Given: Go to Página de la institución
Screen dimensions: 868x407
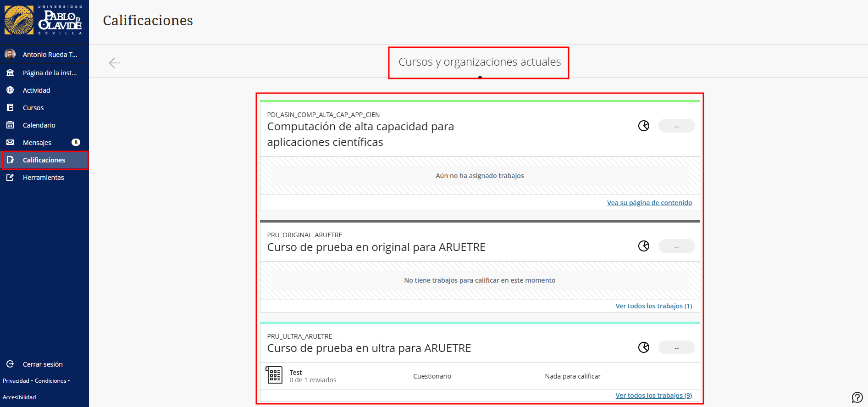Looking at the screenshot, I should (x=50, y=73).
